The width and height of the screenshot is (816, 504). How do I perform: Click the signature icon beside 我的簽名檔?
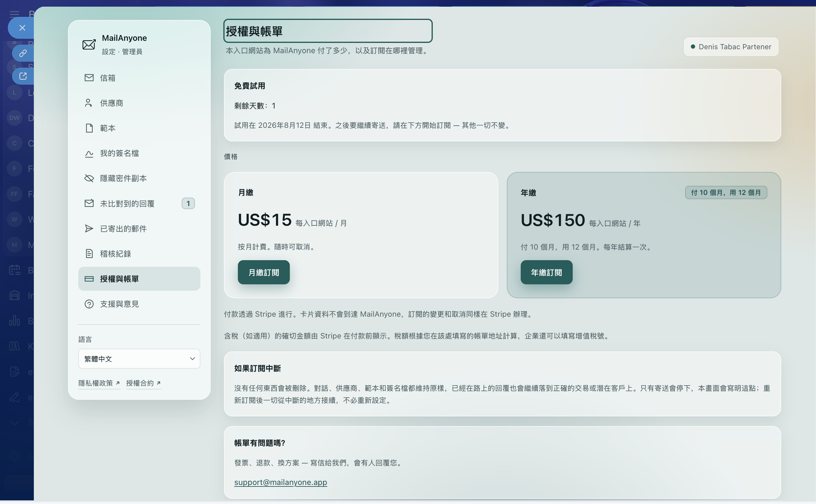coord(89,154)
